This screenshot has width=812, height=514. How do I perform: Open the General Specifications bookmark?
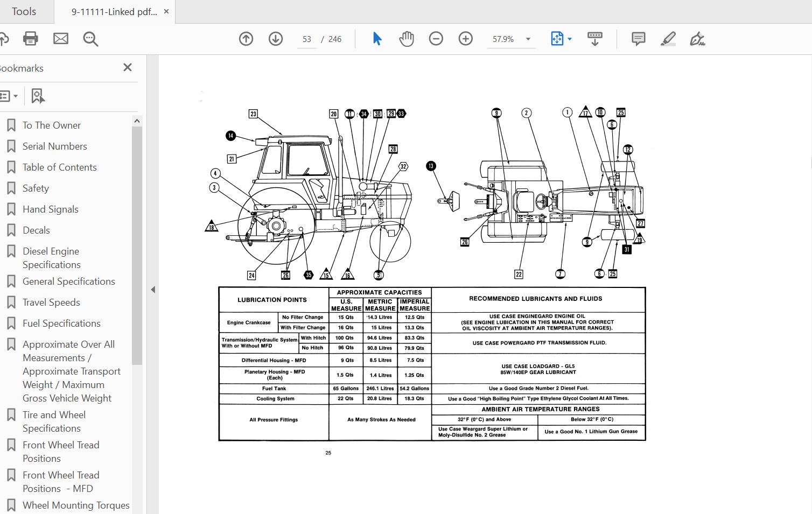tap(69, 281)
